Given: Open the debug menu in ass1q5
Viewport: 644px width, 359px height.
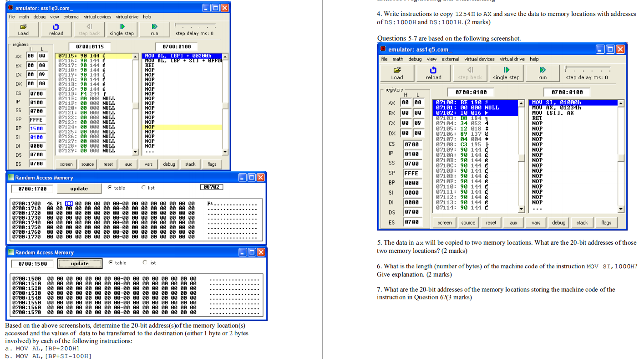Looking at the screenshot, I should pos(415,59).
